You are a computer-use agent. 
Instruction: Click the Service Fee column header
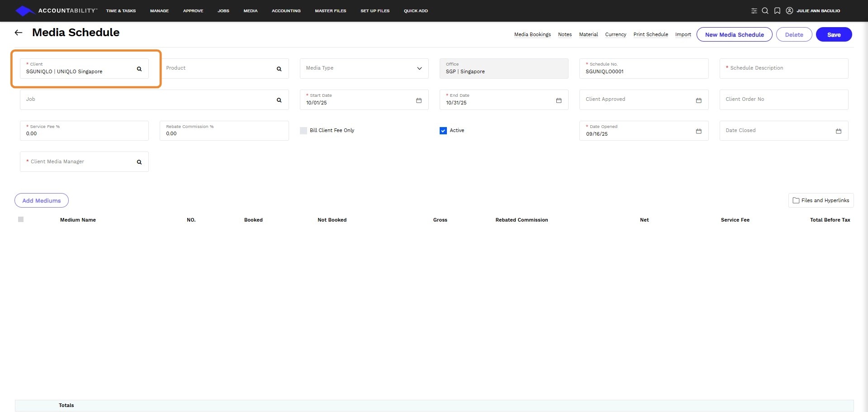tap(735, 220)
